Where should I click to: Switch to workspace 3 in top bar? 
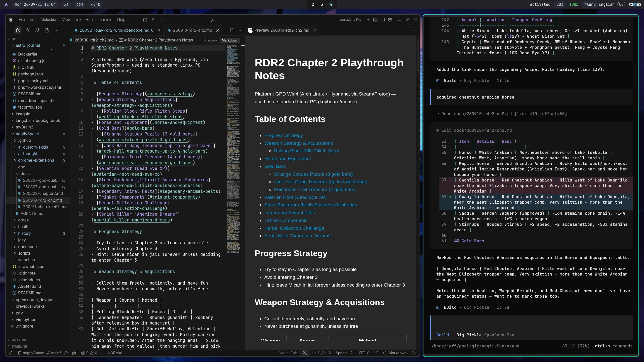pyautogui.click(x=322, y=5)
